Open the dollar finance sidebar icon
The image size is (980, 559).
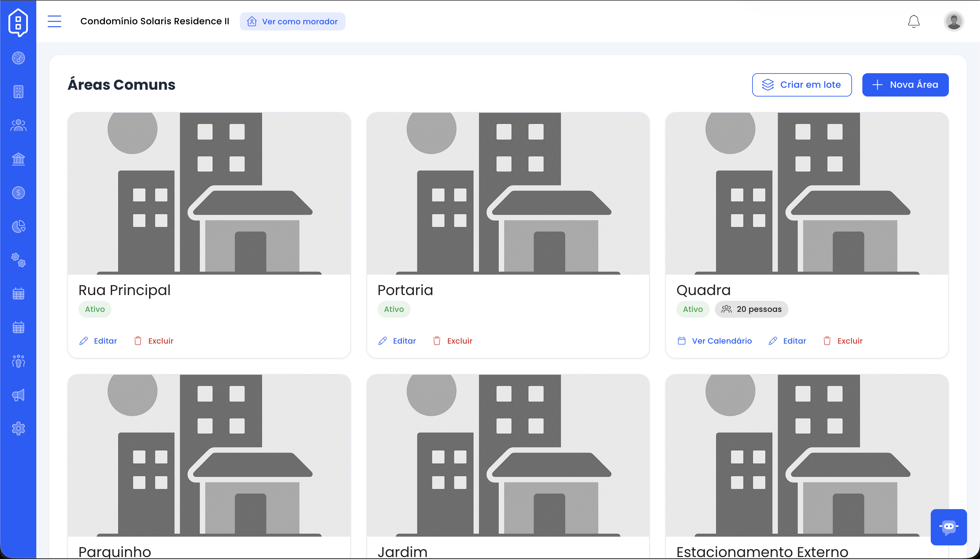pyautogui.click(x=18, y=193)
